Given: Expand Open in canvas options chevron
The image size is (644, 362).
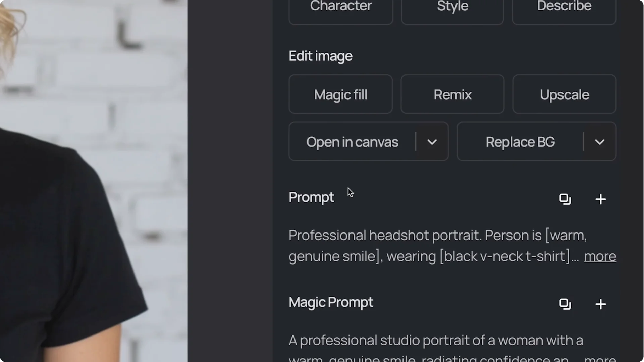Looking at the screenshot, I should pos(432,142).
